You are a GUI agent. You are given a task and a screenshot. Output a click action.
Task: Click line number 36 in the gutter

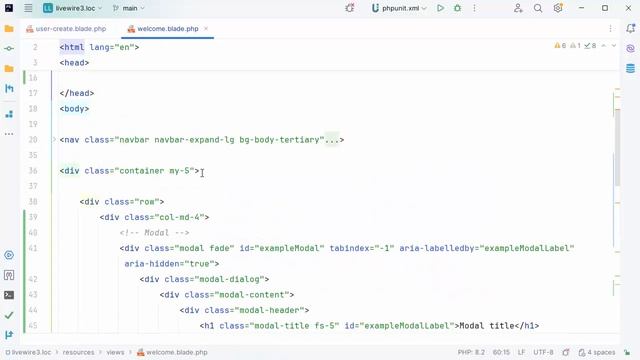[x=33, y=171]
